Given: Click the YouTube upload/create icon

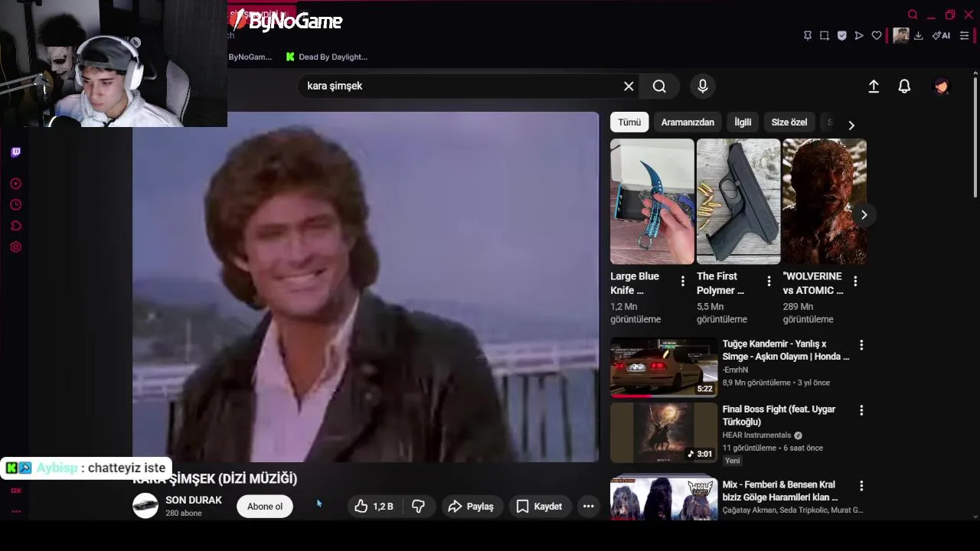Looking at the screenshot, I should pos(874,86).
